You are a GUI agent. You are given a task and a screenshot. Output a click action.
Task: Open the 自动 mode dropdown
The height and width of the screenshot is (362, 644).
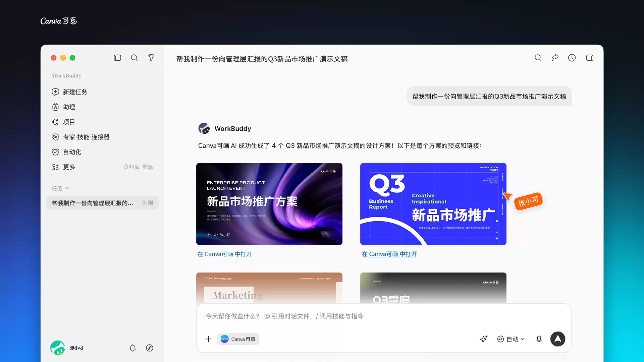[511, 339]
